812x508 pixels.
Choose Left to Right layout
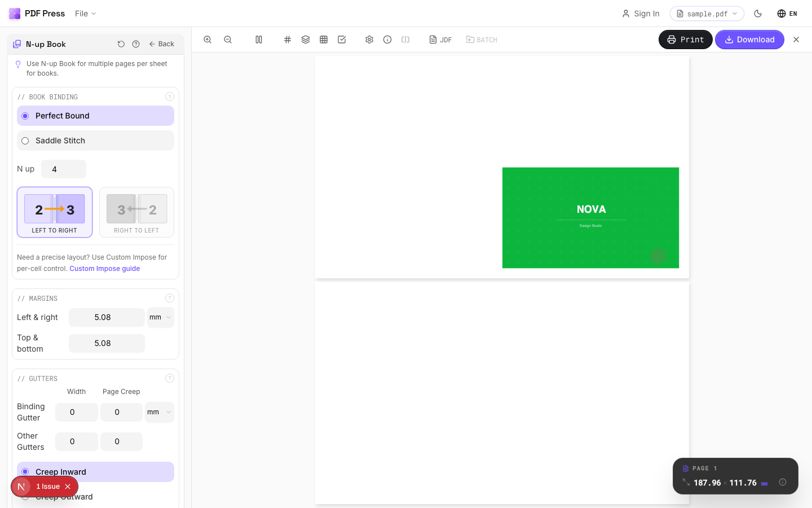[55, 212]
